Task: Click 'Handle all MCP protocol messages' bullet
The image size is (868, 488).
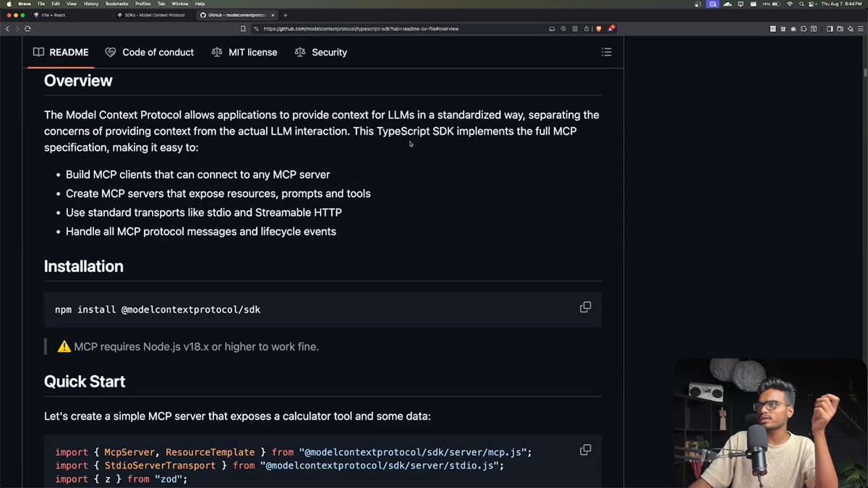Action: [201, 231]
